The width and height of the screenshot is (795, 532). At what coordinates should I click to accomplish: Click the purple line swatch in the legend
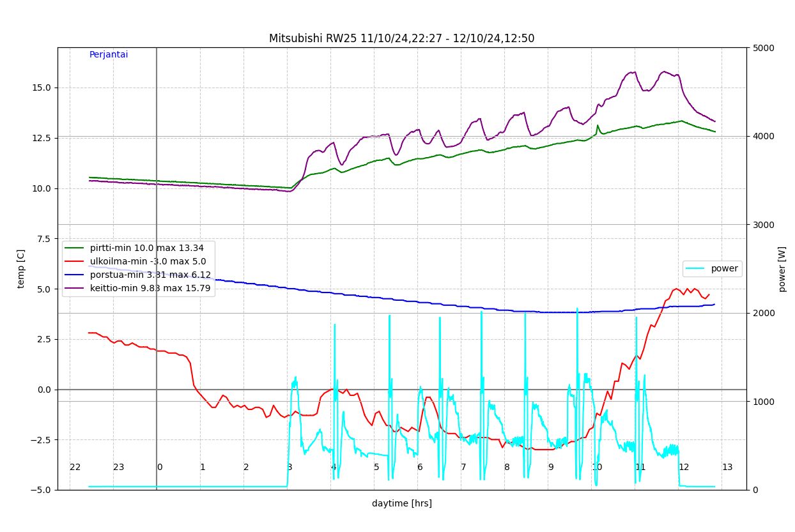75,288
